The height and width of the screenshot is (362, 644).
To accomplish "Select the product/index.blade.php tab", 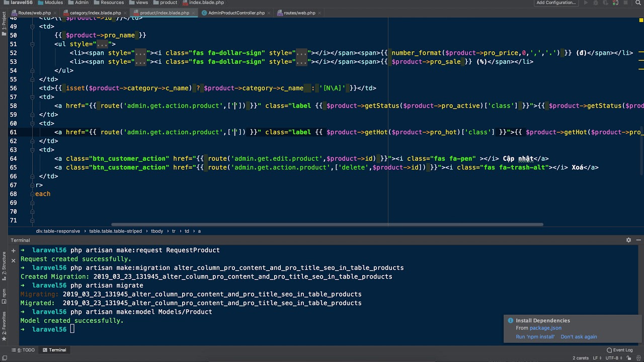I will [164, 13].
